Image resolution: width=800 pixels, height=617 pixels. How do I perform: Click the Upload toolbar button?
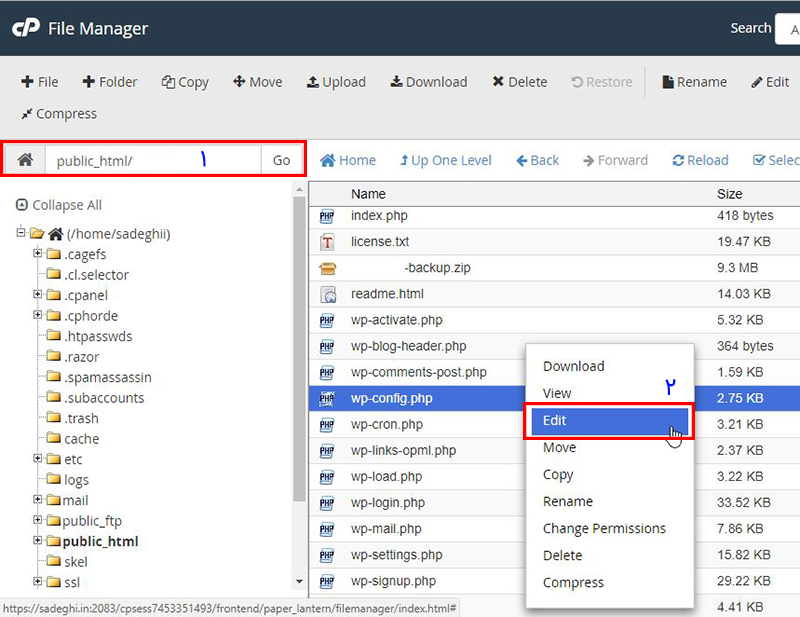pyautogui.click(x=336, y=82)
